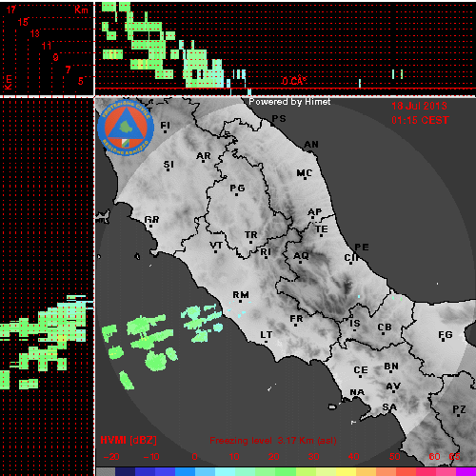This screenshot has height=476, width=476.
Task: Click the Protezione Civile Abruzzo logo
Action: 126,129
